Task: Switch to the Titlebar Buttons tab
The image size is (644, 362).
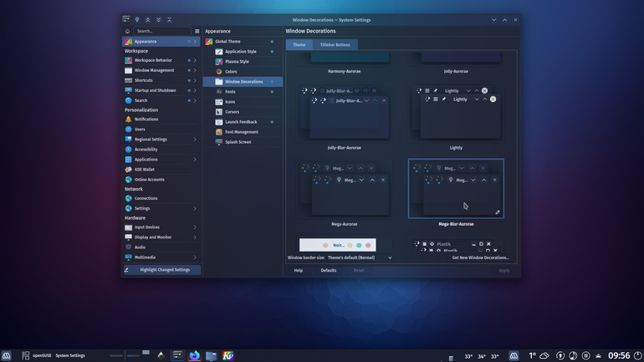Action: click(335, 45)
